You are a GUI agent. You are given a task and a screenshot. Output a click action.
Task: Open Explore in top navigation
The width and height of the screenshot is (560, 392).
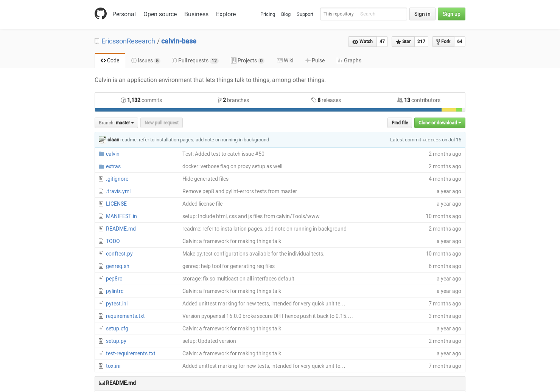pyautogui.click(x=226, y=14)
